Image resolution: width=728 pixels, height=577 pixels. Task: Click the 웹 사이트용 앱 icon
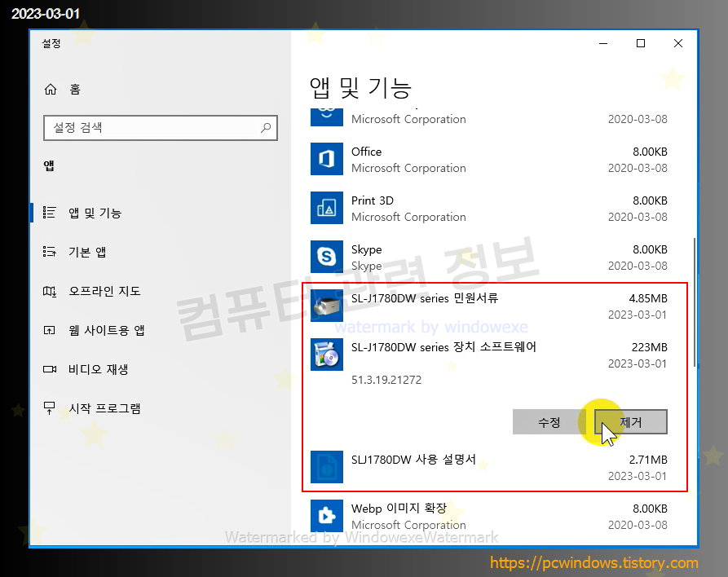pos(49,330)
